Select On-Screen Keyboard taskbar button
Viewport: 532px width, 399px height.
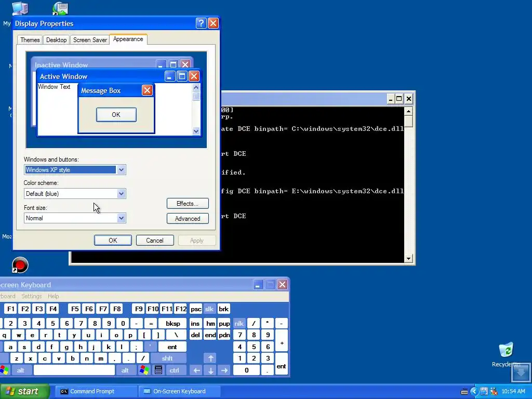point(179,391)
